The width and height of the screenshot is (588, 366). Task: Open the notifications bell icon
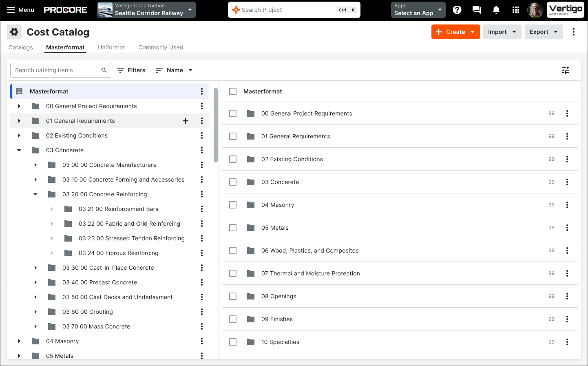click(496, 10)
